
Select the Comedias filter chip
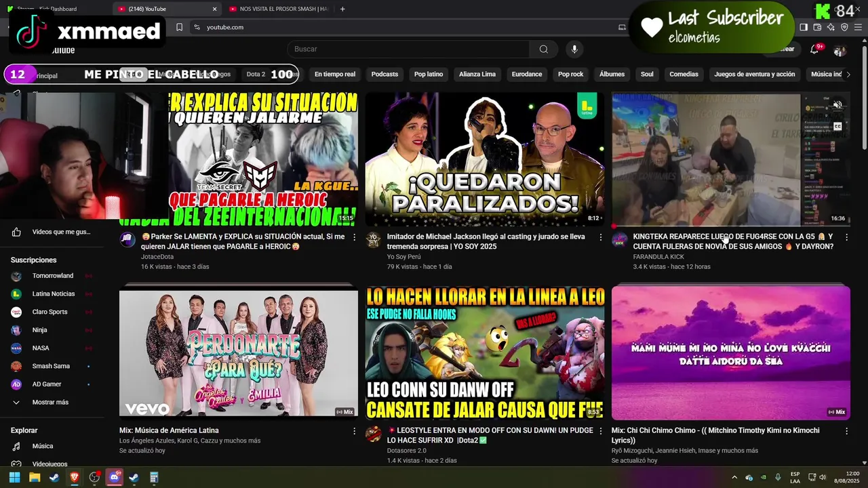[684, 74]
